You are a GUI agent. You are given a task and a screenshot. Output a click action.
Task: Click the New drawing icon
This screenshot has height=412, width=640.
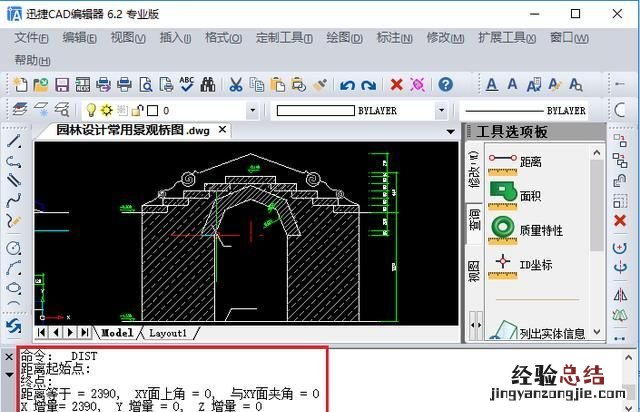20,85
